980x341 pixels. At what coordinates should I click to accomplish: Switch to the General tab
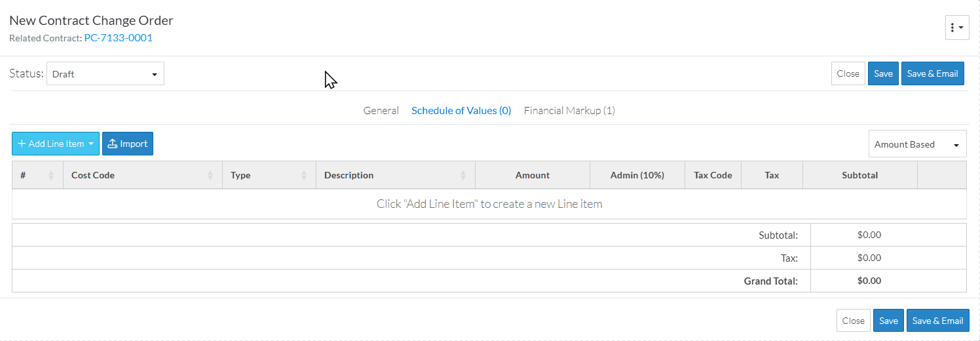(381, 110)
